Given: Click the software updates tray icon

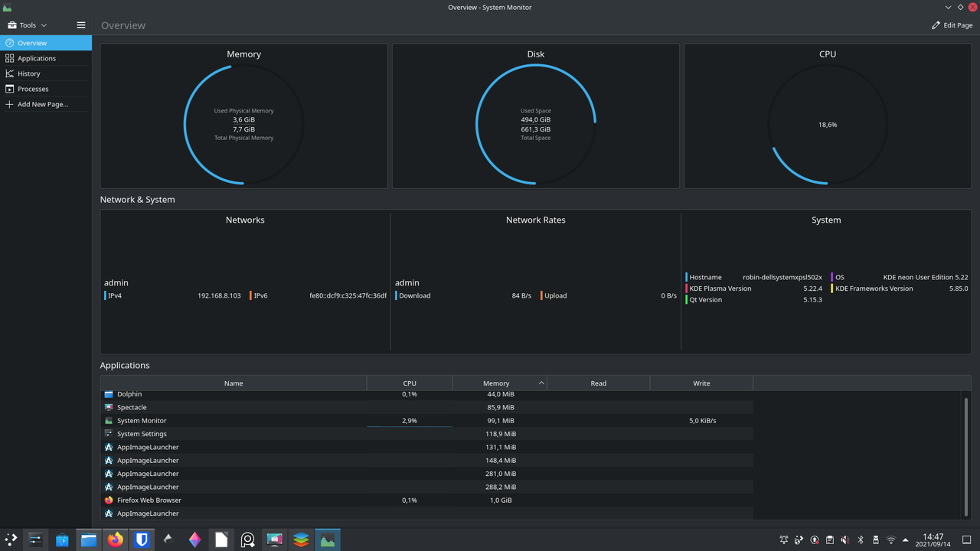Looking at the screenshot, I should coord(815,540).
